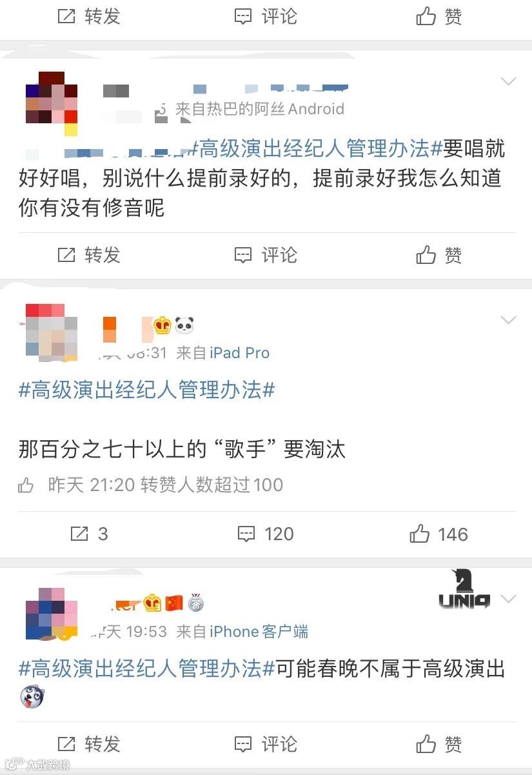Image resolution: width=532 pixels, height=775 pixels.
Task: Open the hashtag link in the iPad Pro post
Action: point(147,390)
